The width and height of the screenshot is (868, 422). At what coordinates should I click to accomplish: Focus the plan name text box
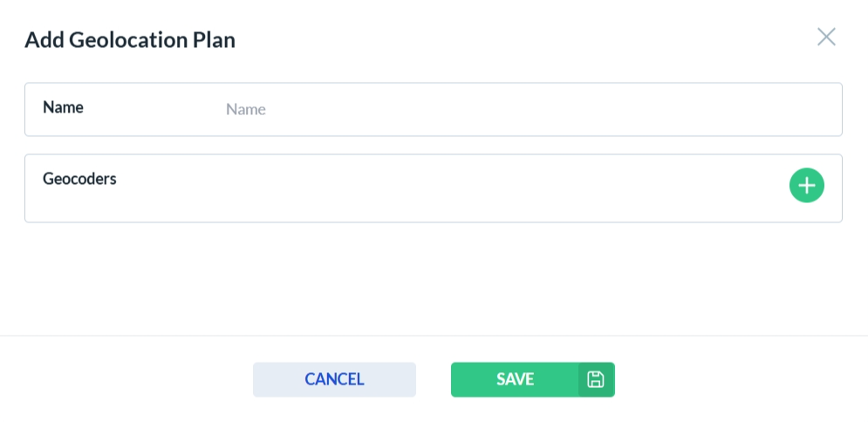tap(523, 110)
